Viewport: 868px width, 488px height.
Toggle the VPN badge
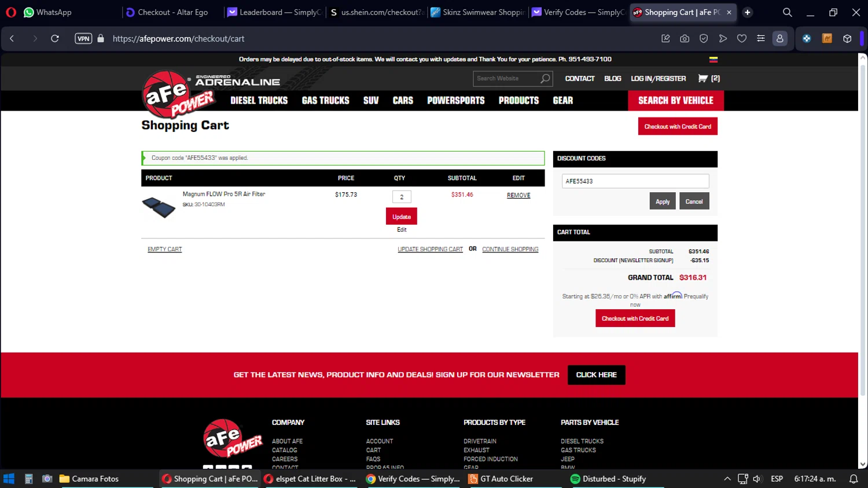[83, 39]
